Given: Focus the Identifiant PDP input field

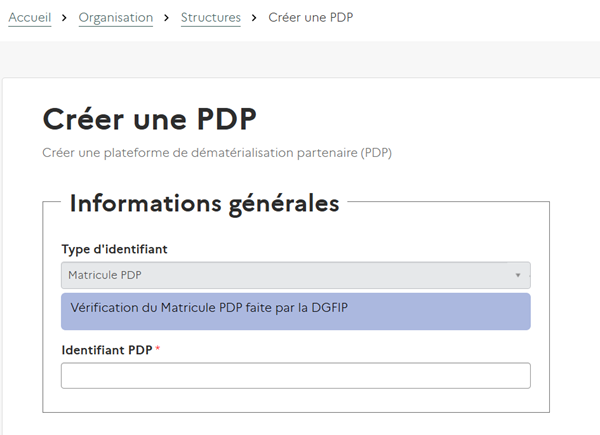Looking at the screenshot, I should tap(296, 376).
